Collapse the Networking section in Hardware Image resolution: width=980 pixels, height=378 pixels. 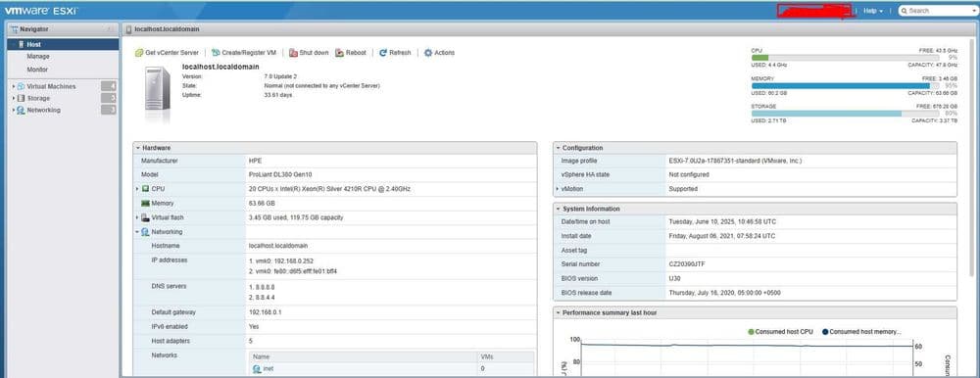click(137, 232)
